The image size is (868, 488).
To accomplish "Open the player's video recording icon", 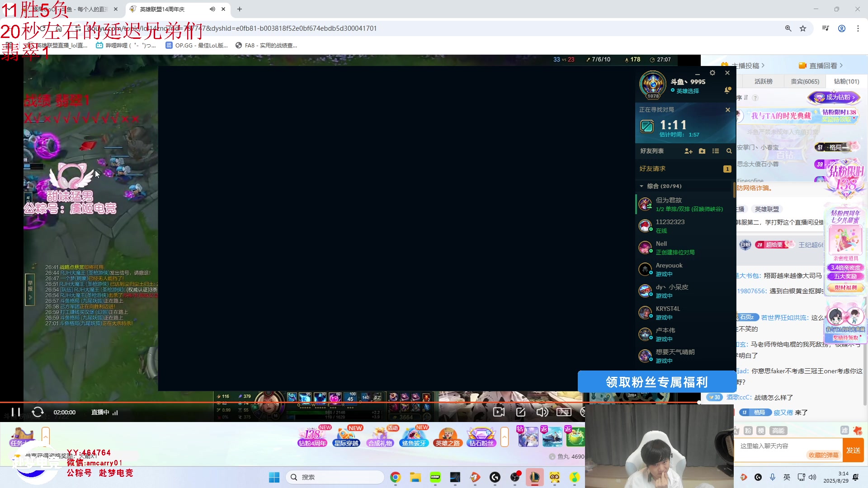I will click(x=499, y=412).
